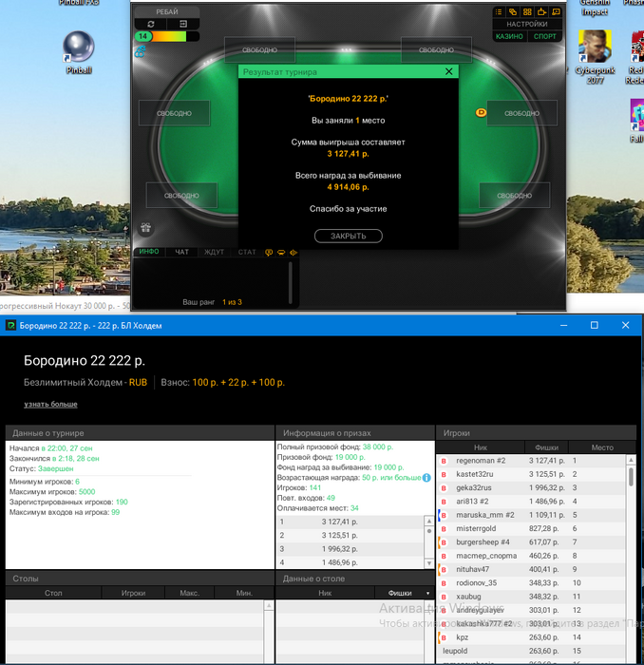
Task: Click the bounty B icon beside misterrgold
Action: (x=444, y=529)
